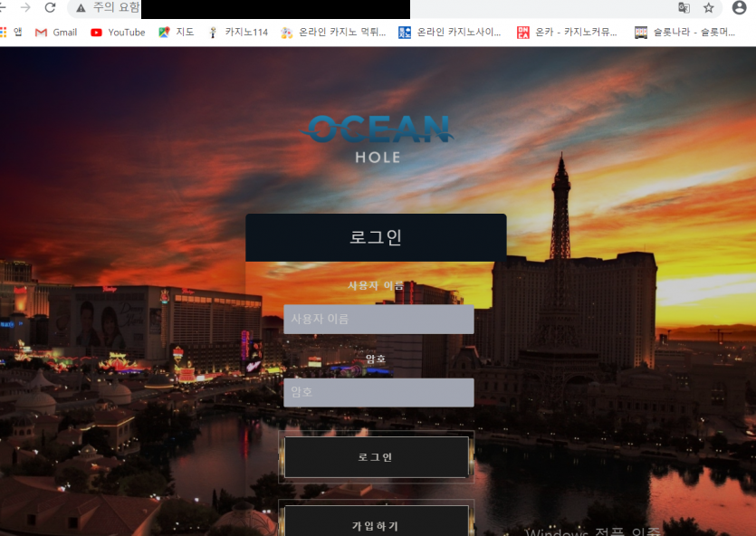
Task: Open the 온라인 카지노사이 bookmark
Action: click(450, 33)
